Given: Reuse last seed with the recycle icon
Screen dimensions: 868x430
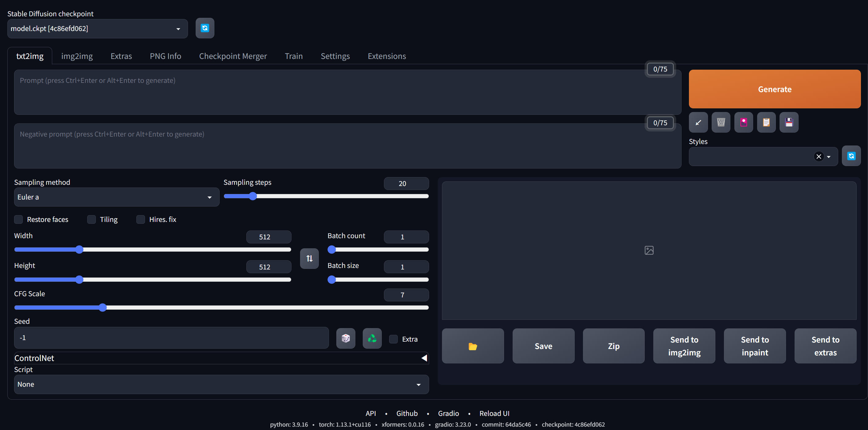Looking at the screenshot, I should 372,338.
